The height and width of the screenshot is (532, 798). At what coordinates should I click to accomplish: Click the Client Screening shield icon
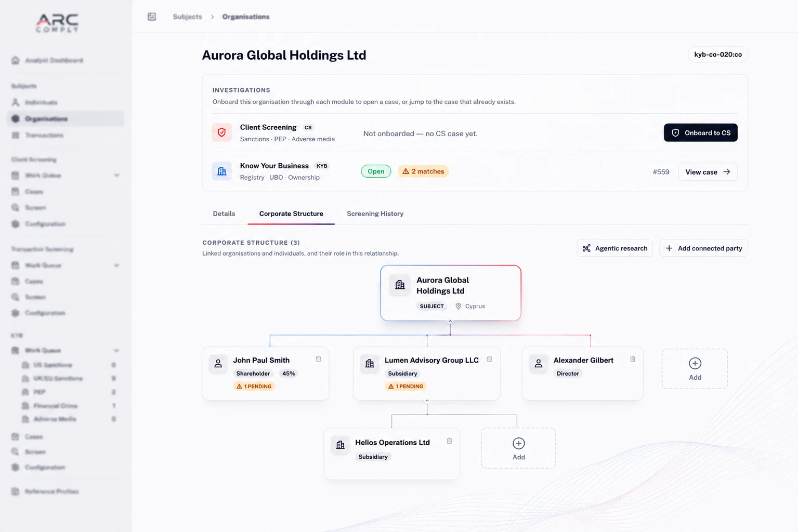[x=221, y=132]
